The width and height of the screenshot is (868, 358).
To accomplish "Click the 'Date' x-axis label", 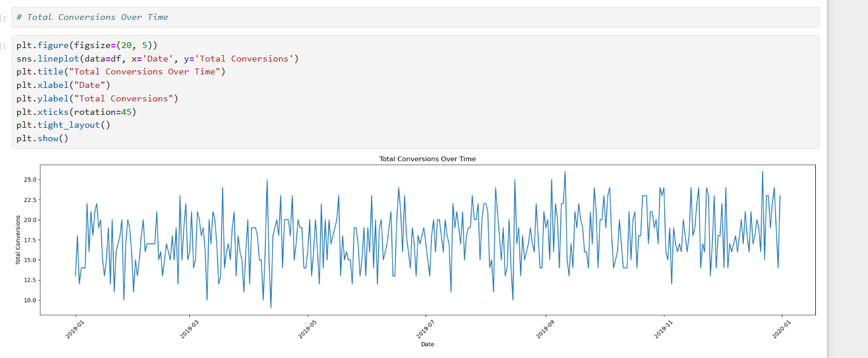I will pyautogui.click(x=427, y=345).
